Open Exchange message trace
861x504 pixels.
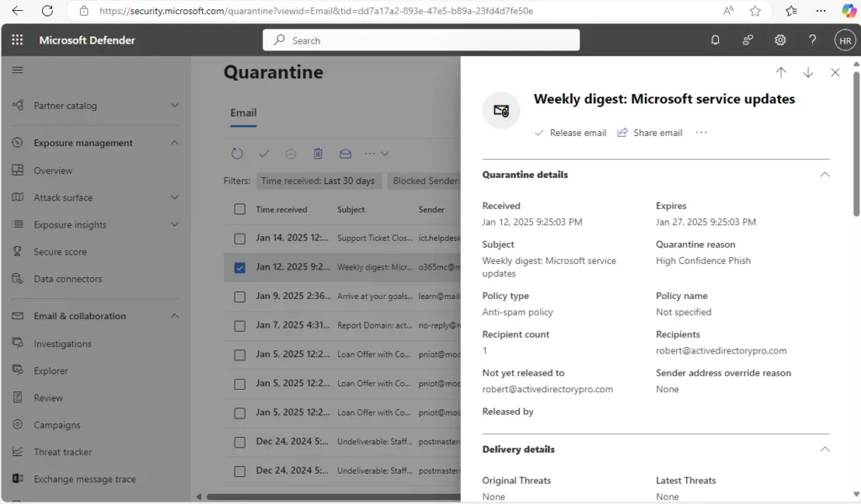[85, 479]
